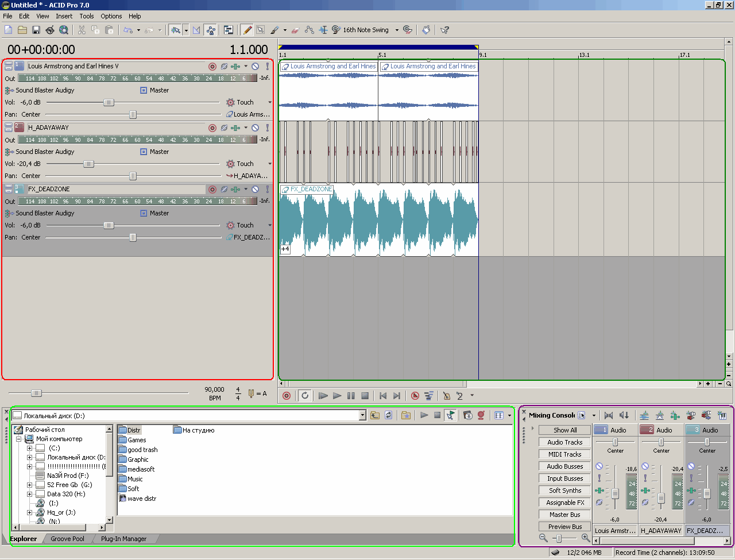Open the Music folder in Explorer

[x=135, y=479]
